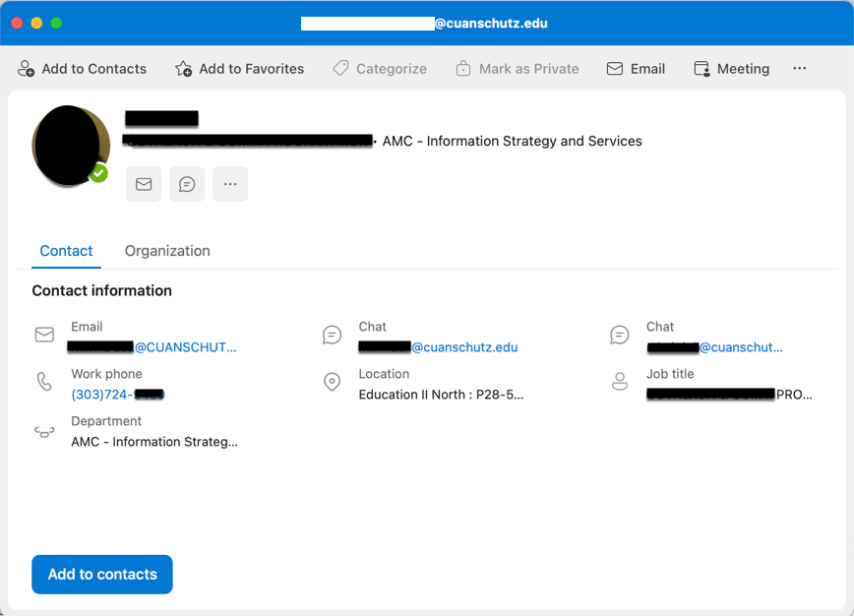Click Add to Contacts in the top toolbar
The image size is (854, 616).
83,69
